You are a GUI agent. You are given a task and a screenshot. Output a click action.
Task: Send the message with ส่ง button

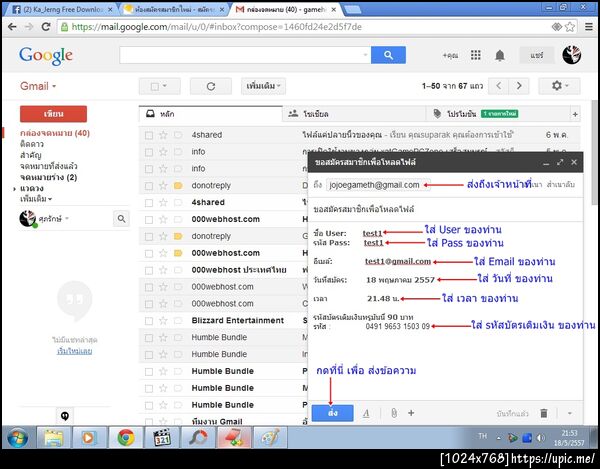333,413
